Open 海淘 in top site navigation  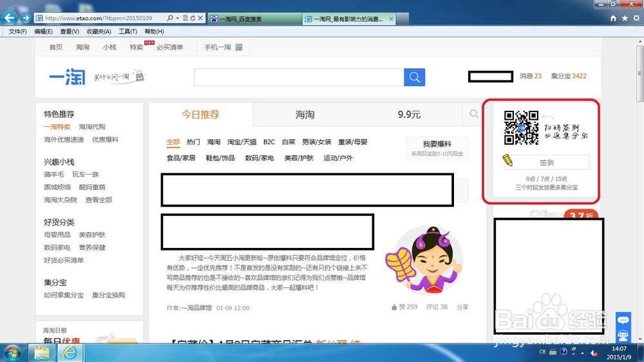[82, 47]
